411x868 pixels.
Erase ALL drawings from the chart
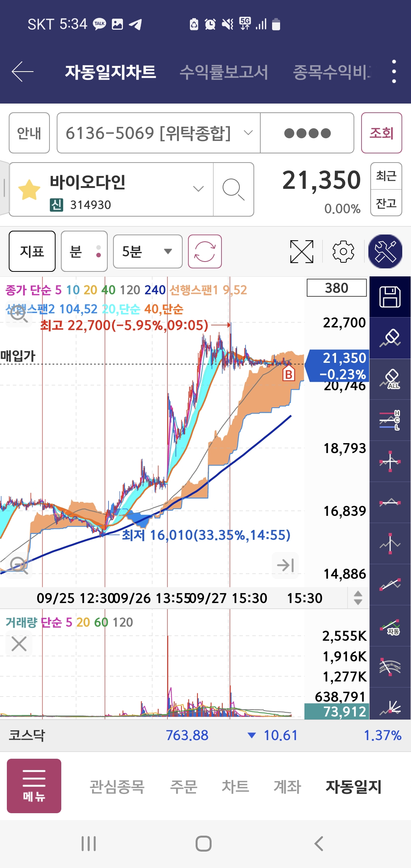[390, 379]
